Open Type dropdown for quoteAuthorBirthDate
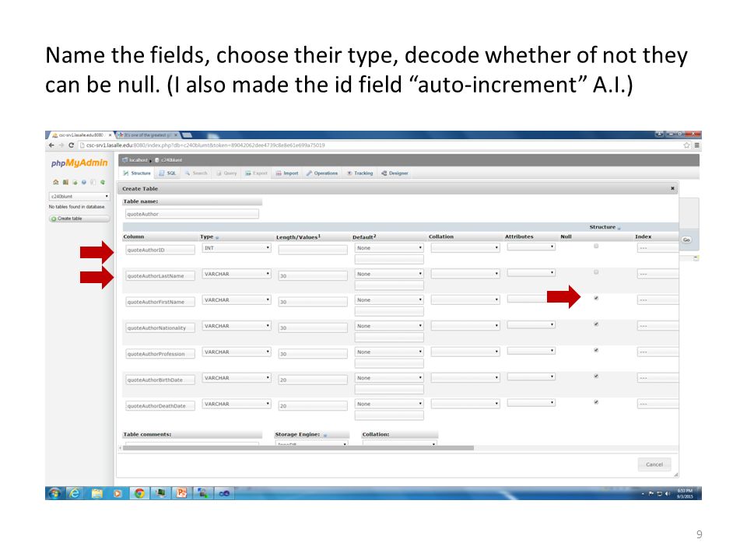 point(237,378)
